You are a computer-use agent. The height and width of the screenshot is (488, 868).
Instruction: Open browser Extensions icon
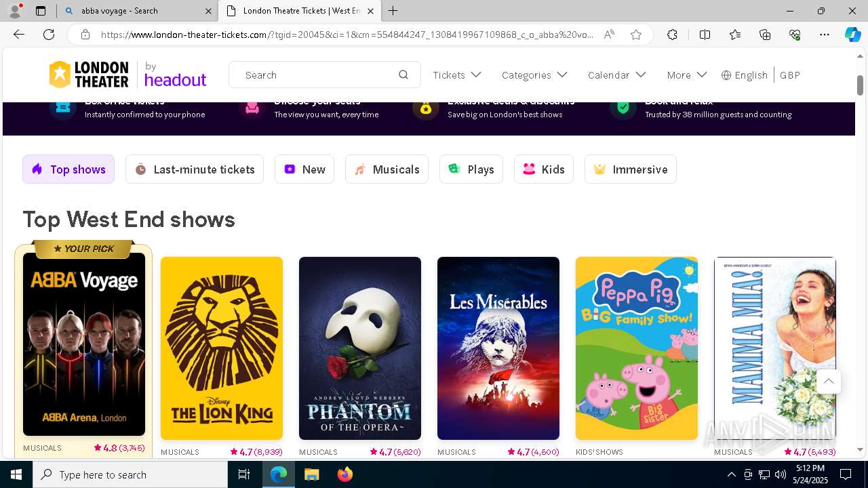[672, 35]
